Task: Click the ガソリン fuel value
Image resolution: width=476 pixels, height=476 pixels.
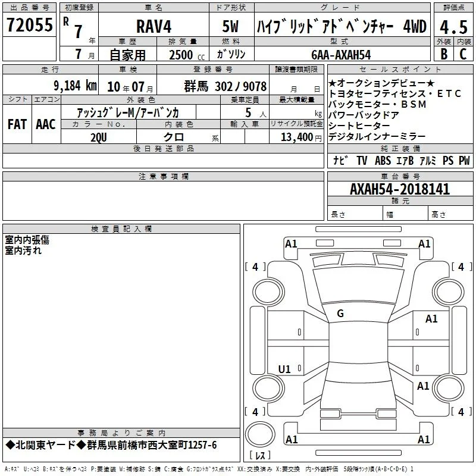Action: click(x=231, y=54)
